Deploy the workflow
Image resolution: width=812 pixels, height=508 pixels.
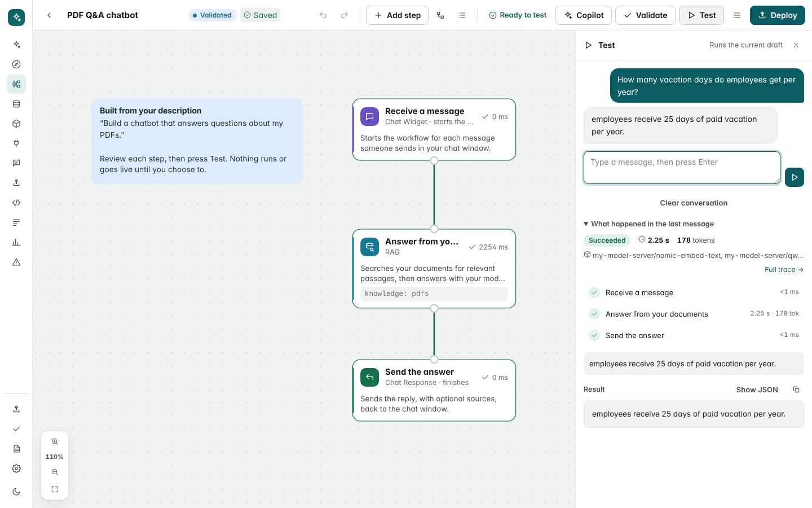tap(777, 15)
